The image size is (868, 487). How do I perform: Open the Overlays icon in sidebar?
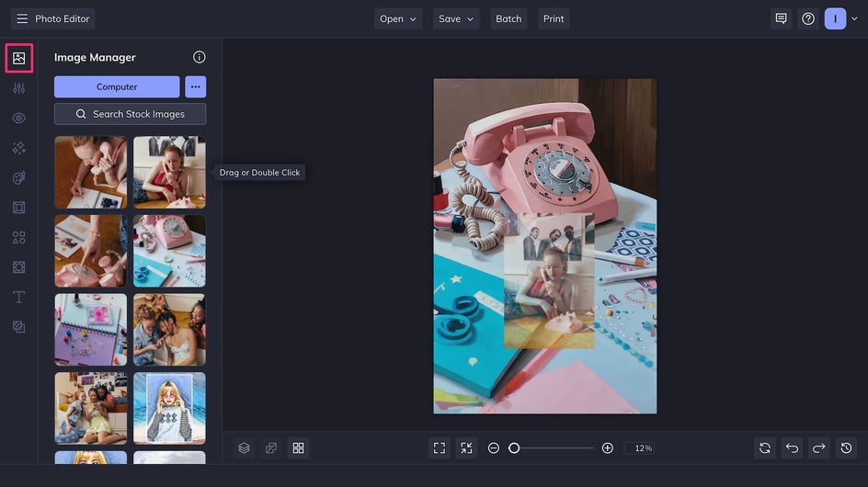(18, 267)
